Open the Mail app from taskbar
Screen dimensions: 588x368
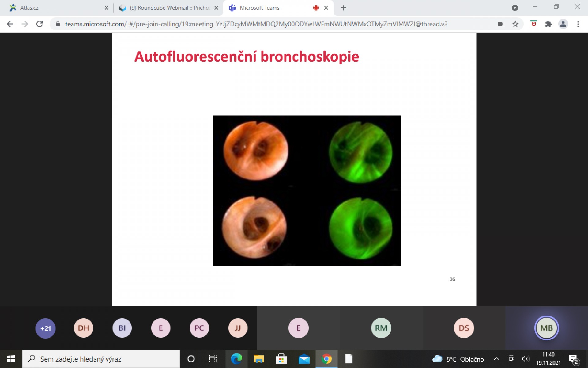pyautogui.click(x=304, y=359)
